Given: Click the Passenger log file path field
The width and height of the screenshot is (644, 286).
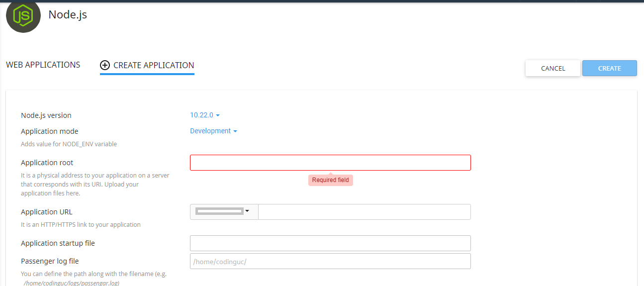Looking at the screenshot, I should 330,261.
